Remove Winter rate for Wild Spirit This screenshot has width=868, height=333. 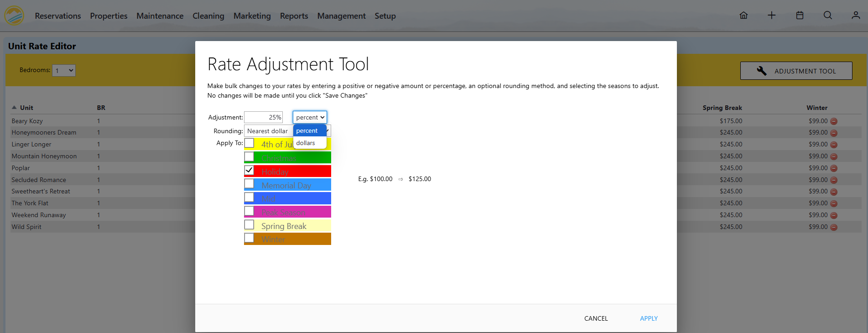[834, 227]
